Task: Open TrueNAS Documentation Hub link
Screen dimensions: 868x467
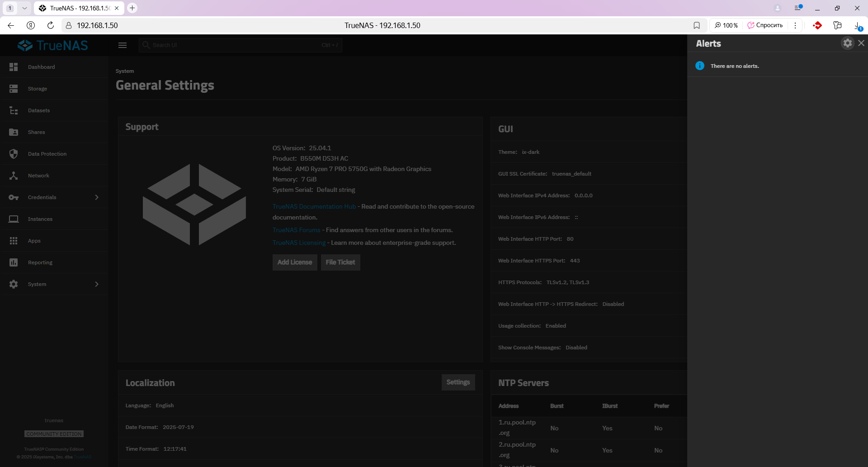Action: pos(314,206)
